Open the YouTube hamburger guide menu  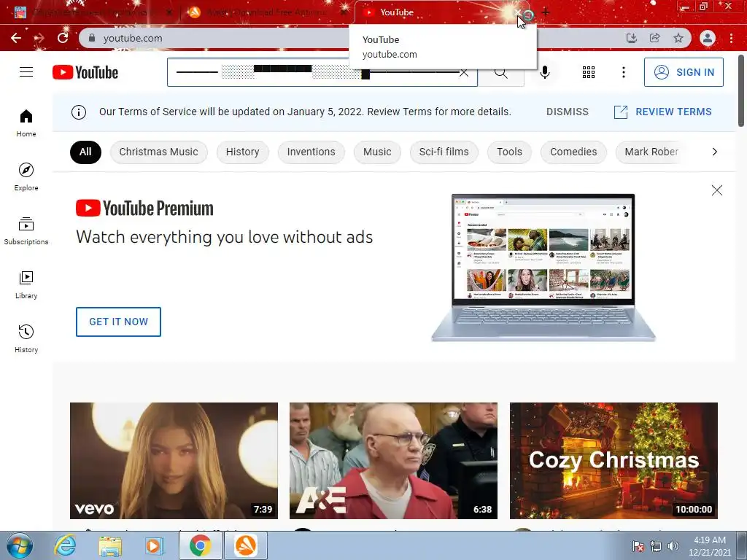coord(26,72)
